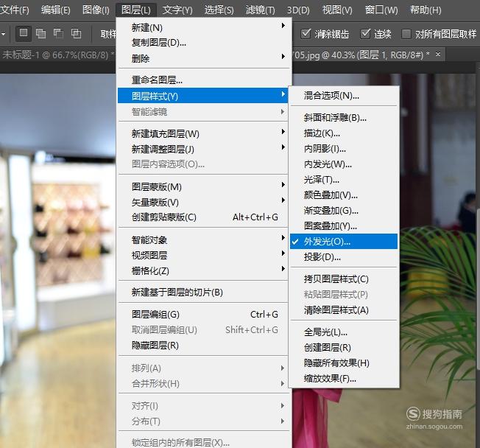Expand the 视频图层 submenu
480x448 pixels.
202,255
